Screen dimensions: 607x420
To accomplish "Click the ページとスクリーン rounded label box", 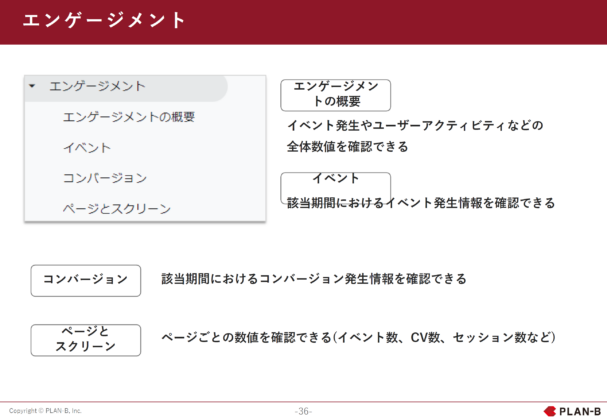I will [85, 339].
